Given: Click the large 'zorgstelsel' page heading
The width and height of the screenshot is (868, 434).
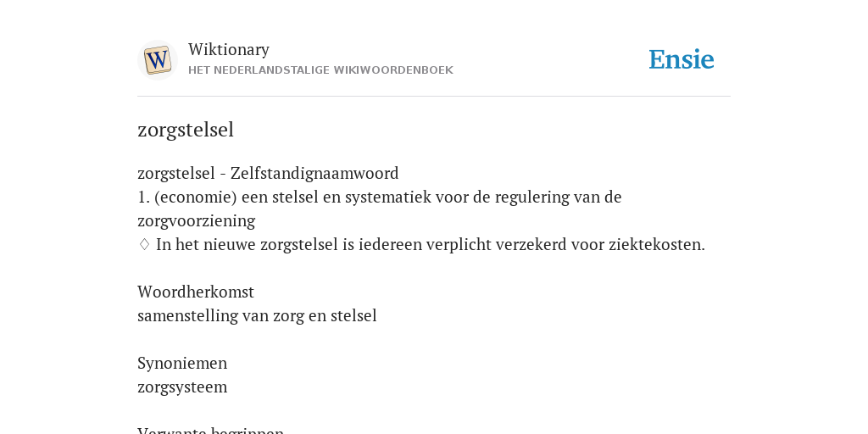Looking at the screenshot, I should coord(186,130).
